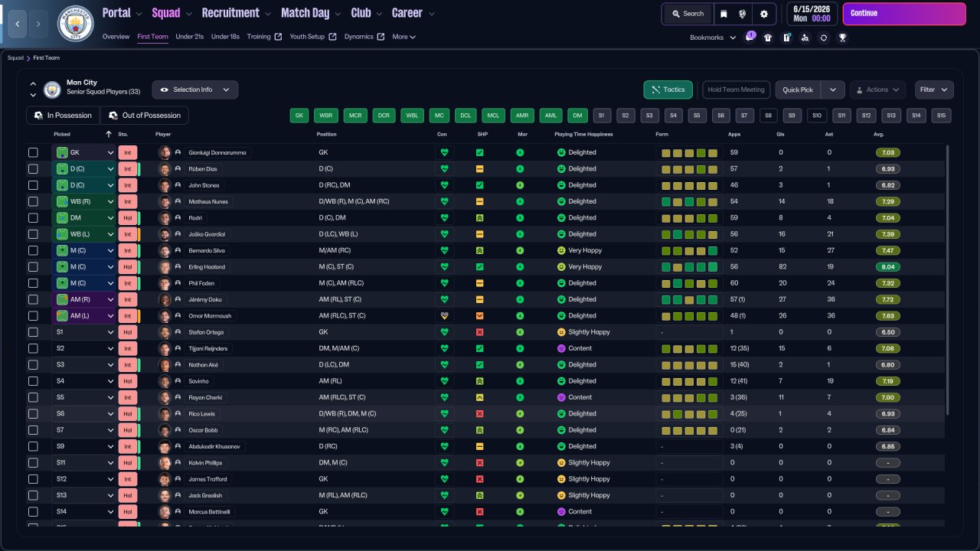Click Donnarumma's condition heart icon
980x551 pixels.
(444, 152)
